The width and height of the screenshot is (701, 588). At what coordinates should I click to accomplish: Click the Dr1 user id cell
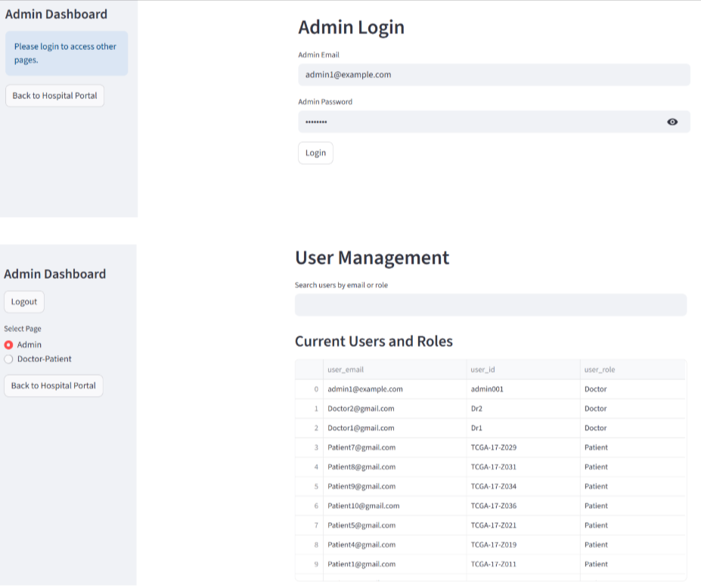coord(523,428)
